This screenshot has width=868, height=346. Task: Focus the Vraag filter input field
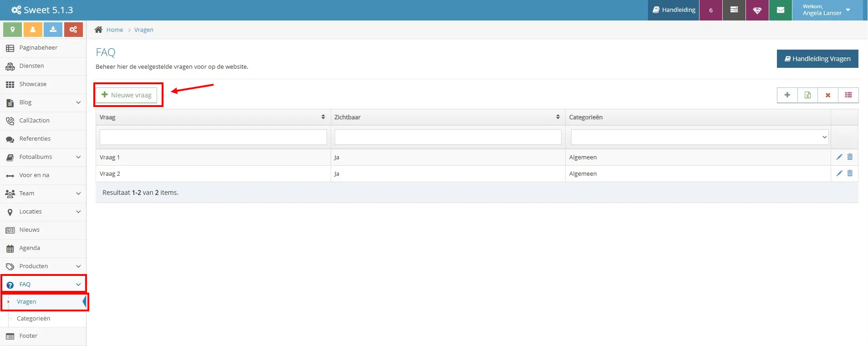[213, 137]
